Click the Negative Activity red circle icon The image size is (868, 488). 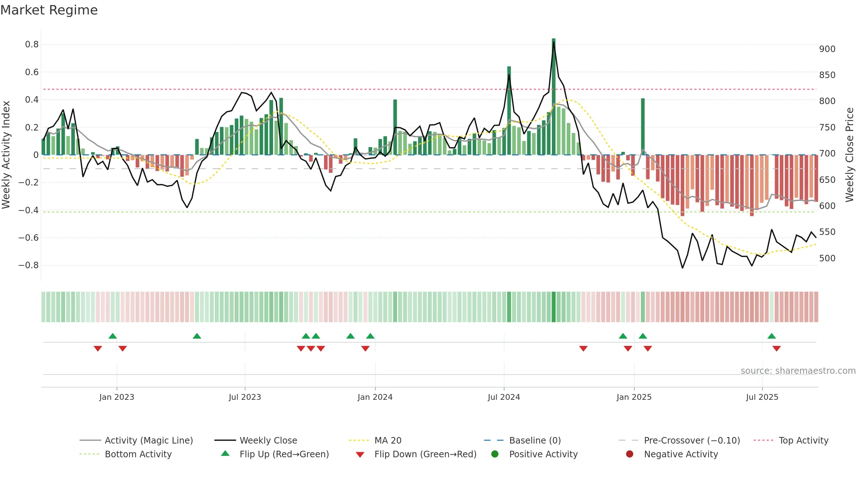pos(630,454)
